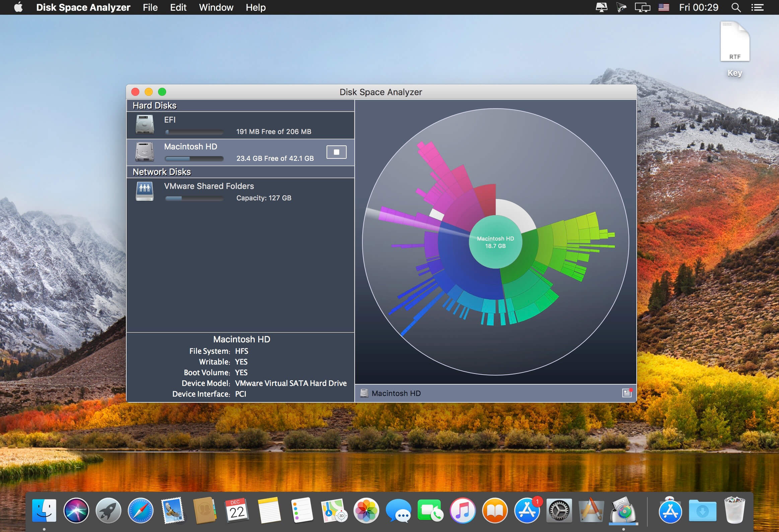The height and width of the screenshot is (532, 779).
Task: Open System Preferences from the Dock
Action: [x=559, y=510]
